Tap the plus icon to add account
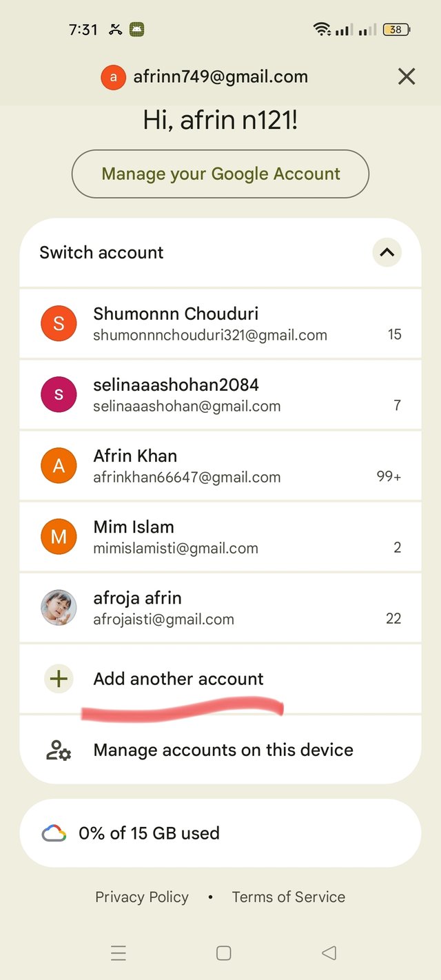The width and height of the screenshot is (441, 980). (59, 679)
